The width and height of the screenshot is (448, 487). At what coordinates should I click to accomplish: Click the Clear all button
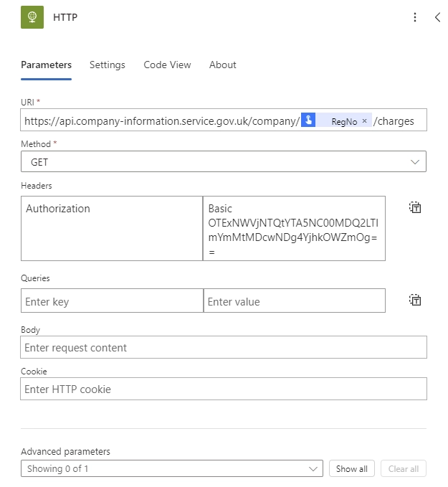pyautogui.click(x=404, y=468)
